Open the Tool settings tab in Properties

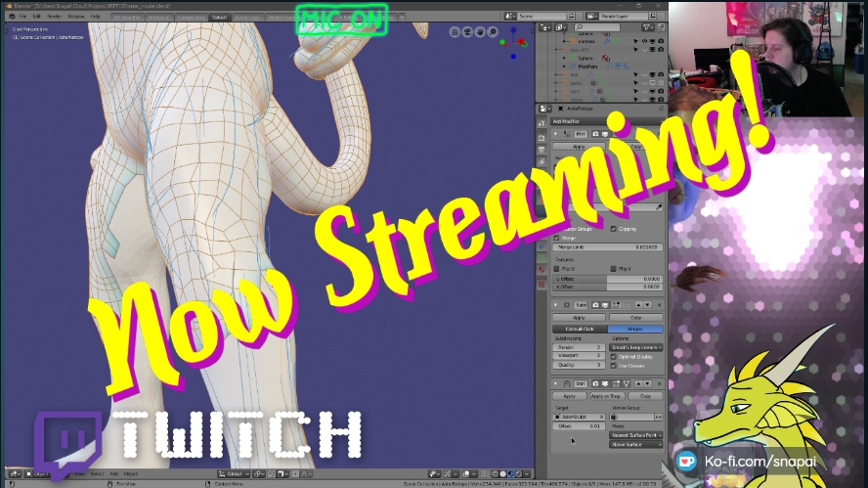pos(542,123)
